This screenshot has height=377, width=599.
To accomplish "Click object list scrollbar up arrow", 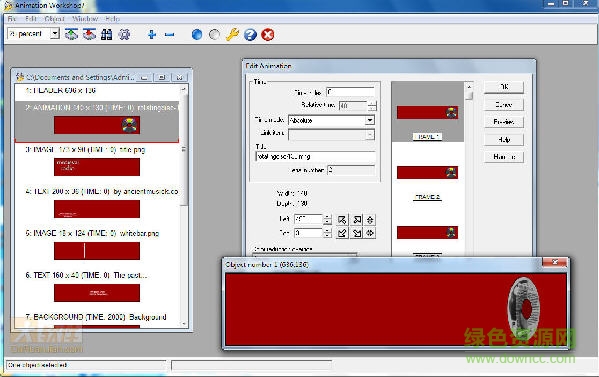I will [x=184, y=89].
